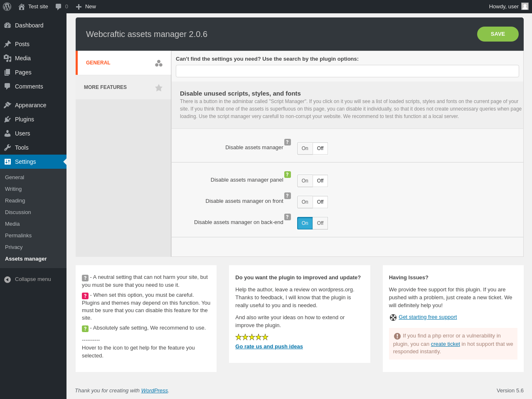Viewport: 532px width, 399px height.
Task: Set Disable assets manager panel to Off
Action: (320, 181)
